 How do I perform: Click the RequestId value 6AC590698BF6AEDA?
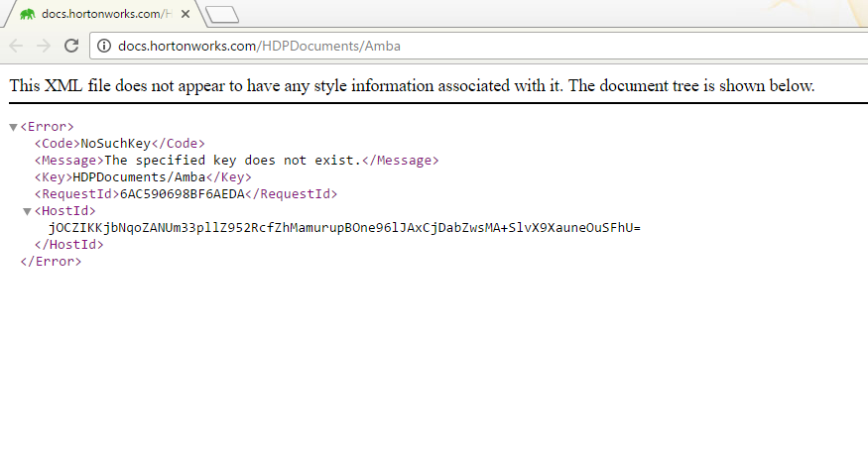pyautogui.click(x=183, y=194)
